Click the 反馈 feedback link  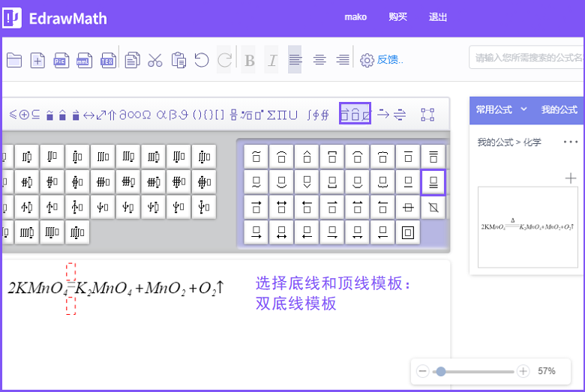coord(389,60)
